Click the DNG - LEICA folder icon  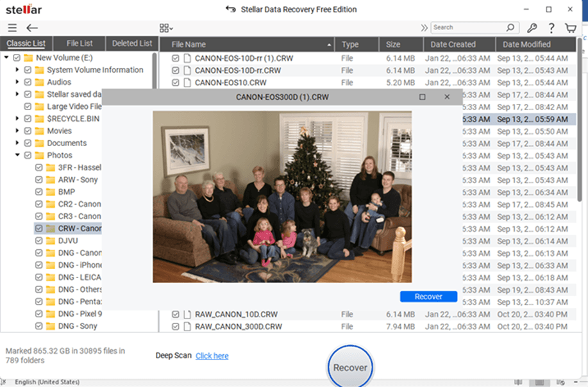(51, 277)
